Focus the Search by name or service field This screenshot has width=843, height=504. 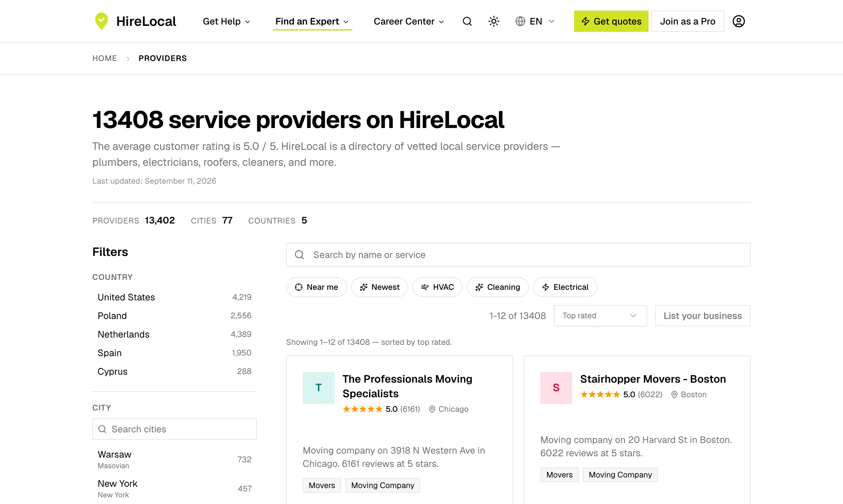point(518,255)
